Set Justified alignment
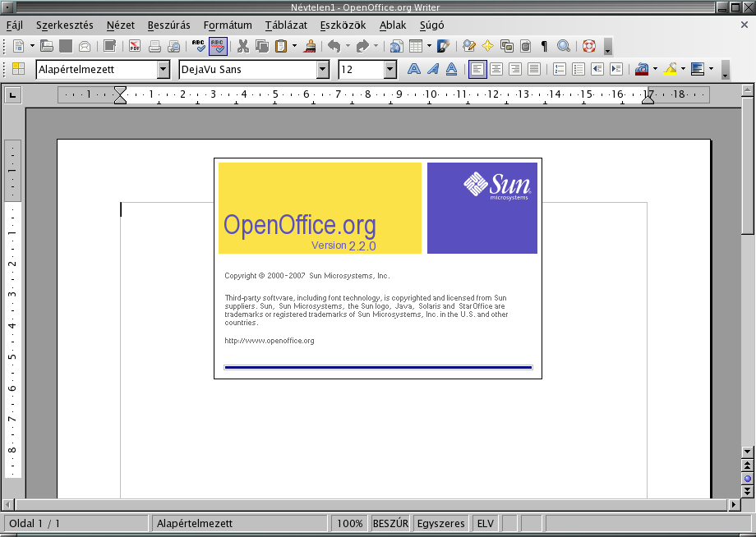The image size is (756, 537). pyautogui.click(x=534, y=69)
